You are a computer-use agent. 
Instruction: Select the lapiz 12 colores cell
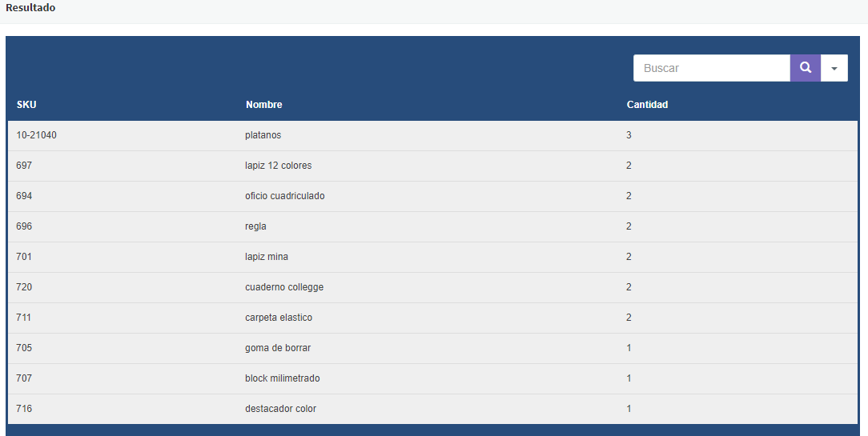coord(279,166)
